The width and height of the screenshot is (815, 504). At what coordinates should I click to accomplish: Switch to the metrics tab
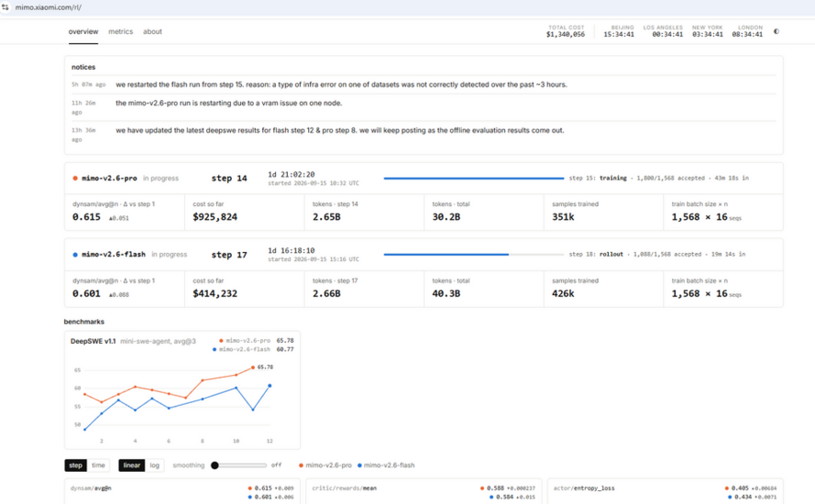[121, 32]
